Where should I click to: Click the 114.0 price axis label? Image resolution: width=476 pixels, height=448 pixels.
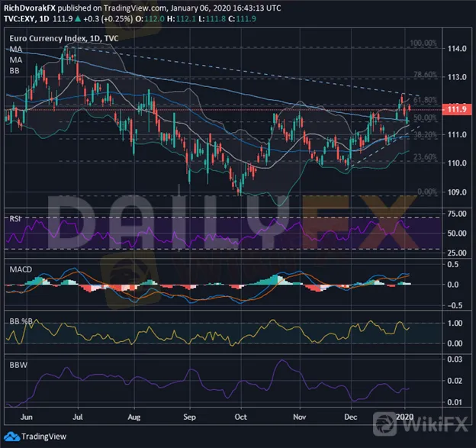click(457, 49)
